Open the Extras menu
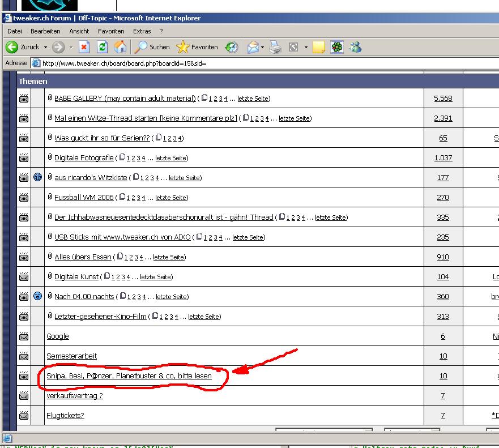Screen dimensions: 499x448 (142, 31)
